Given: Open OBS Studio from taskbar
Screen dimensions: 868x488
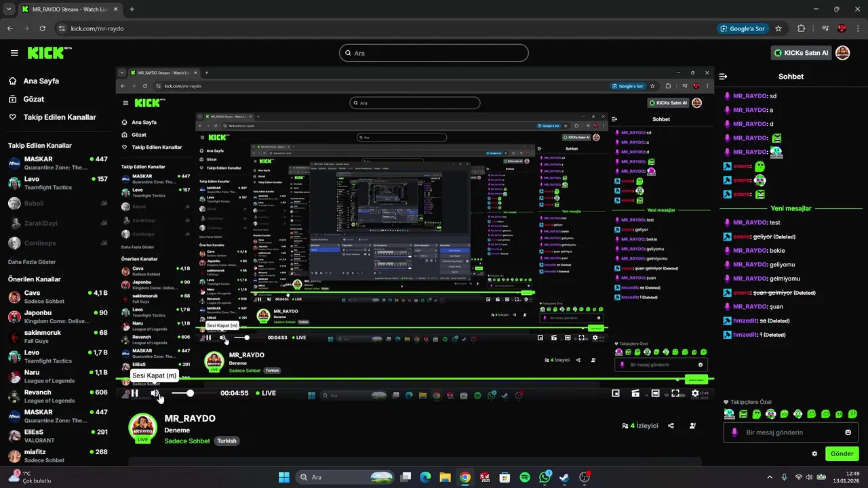Looking at the screenshot, I should click(x=585, y=477).
